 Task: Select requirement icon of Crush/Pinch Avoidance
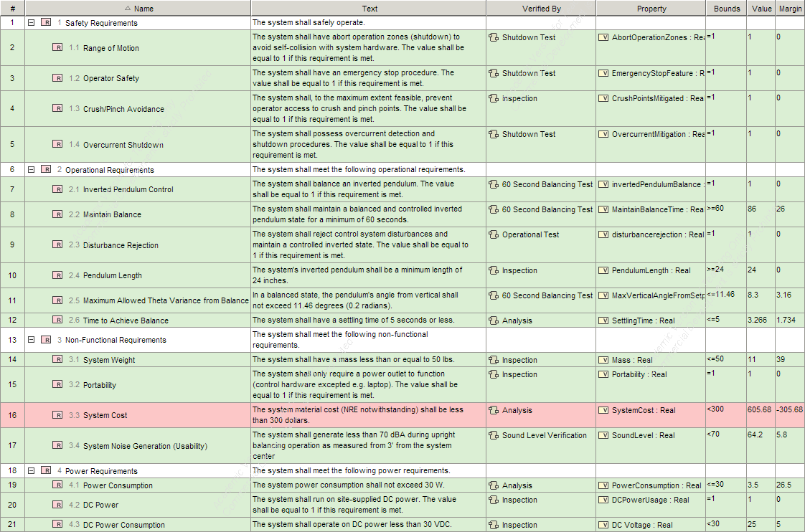pos(57,108)
